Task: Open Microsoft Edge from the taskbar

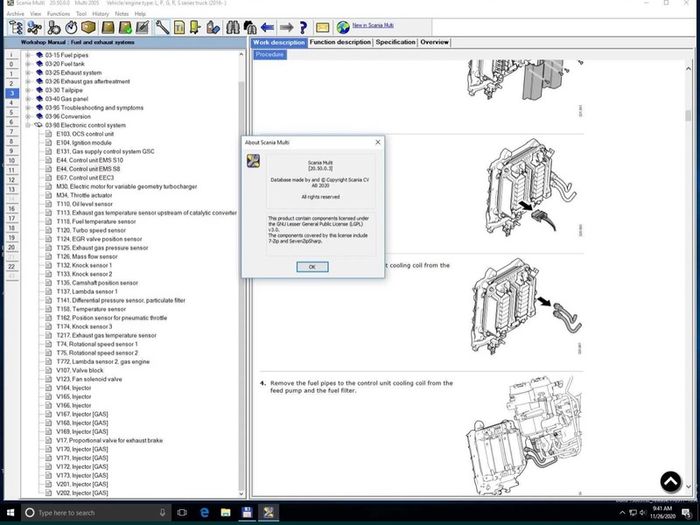Action: [x=204, y=512]
